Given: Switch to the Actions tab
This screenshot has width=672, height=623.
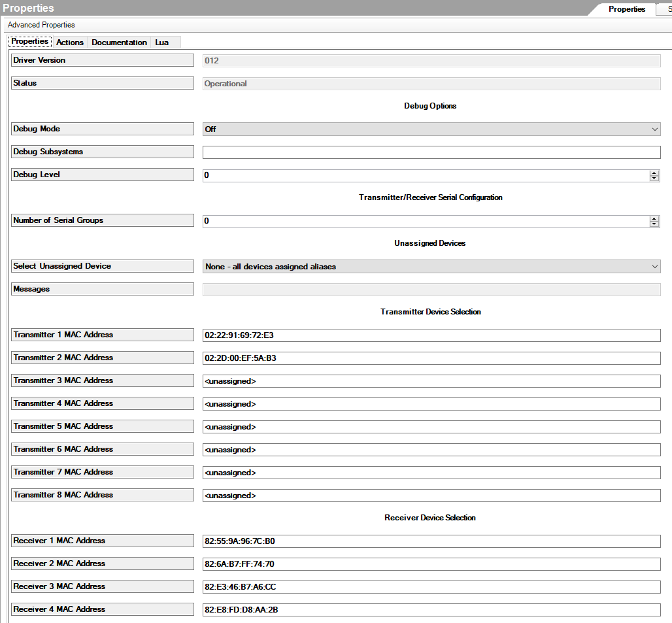Looking at the screenshot, I should (x=70, y=42).
